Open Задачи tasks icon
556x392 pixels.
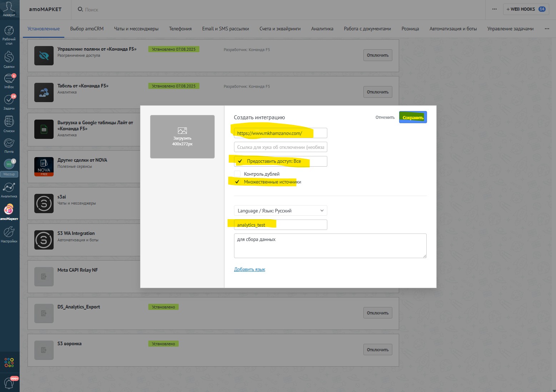tap(9, 102)
